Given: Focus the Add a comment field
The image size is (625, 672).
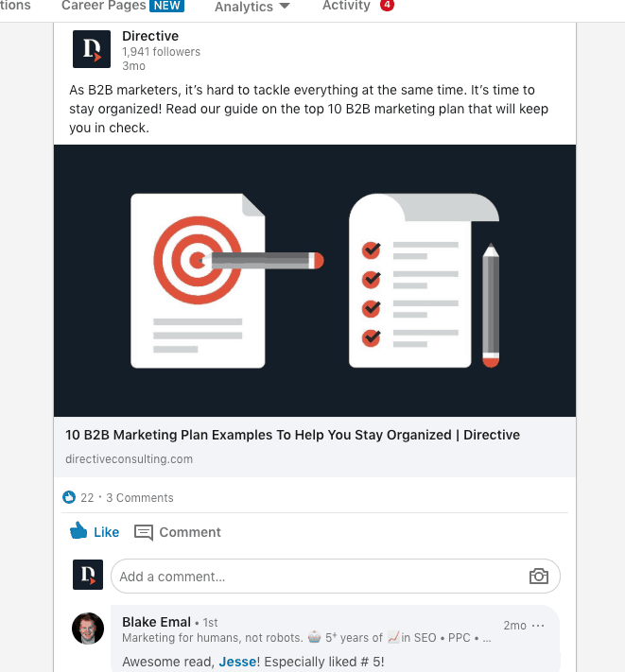Looking at the screenshot, I should [336, 577].
